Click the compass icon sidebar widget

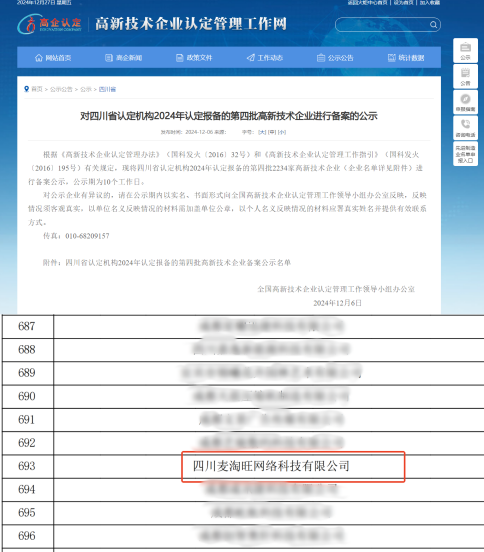(x=465, y=102)
